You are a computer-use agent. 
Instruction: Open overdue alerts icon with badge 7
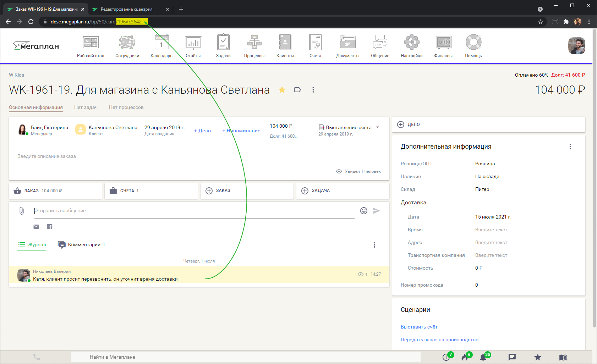447,357
